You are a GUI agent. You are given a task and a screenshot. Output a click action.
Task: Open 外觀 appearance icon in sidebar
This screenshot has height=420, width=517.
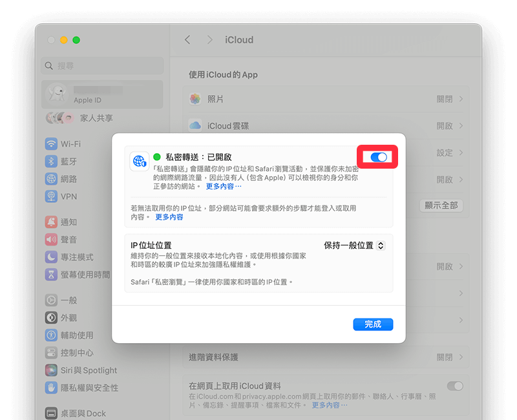click(51, 318)
